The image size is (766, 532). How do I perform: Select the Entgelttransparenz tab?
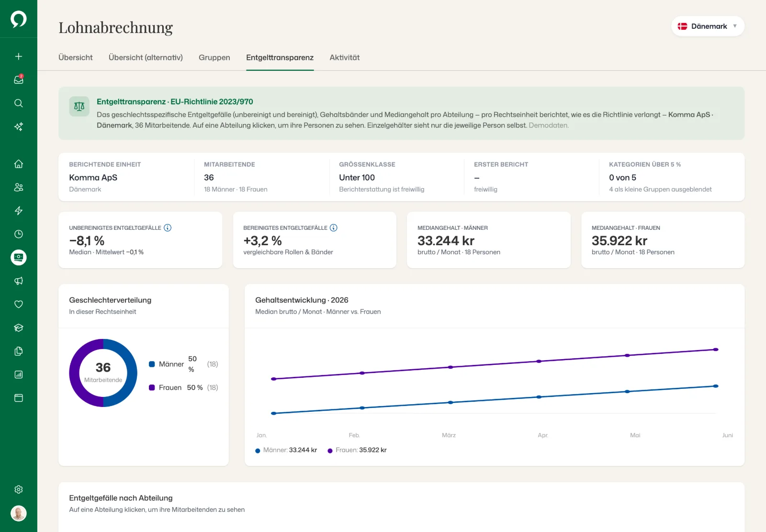coord(280,57)
